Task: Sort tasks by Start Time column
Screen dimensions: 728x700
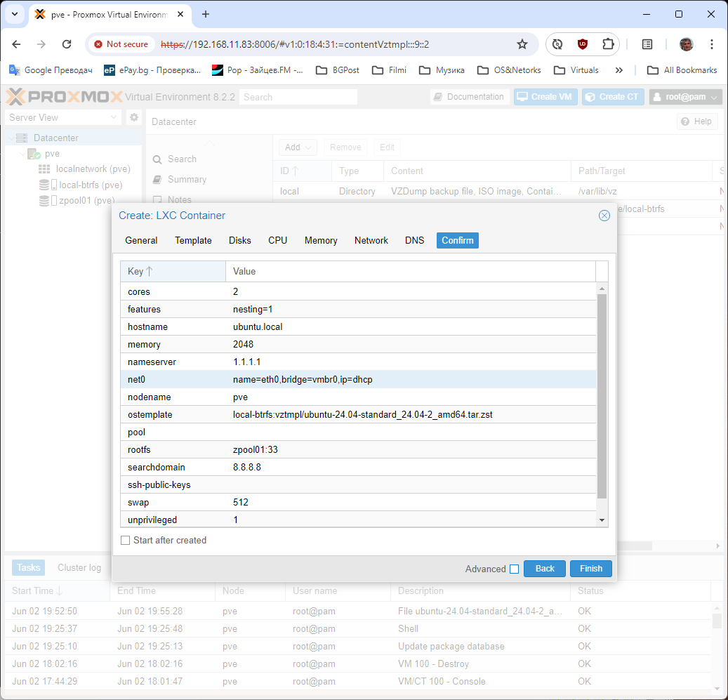Action: [58, 591]
